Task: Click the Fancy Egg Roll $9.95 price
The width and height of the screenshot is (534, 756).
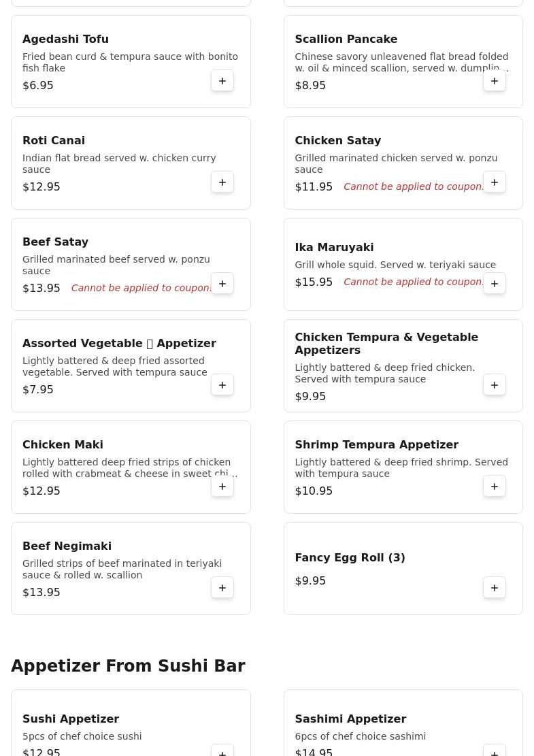Action: [x=310, y=580]
